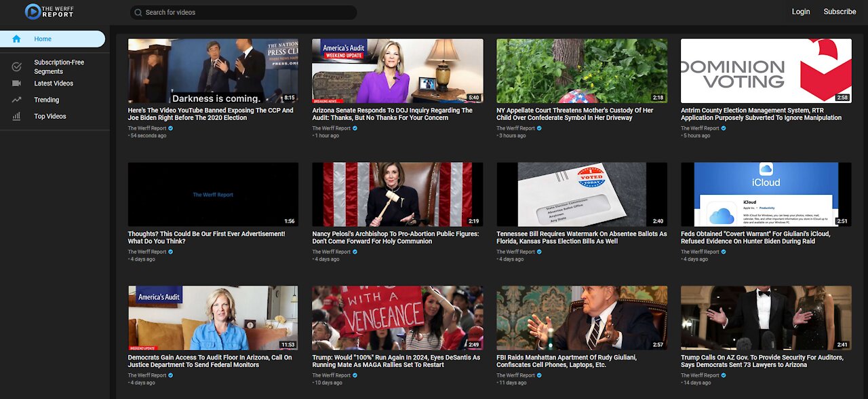Click the Subscribe link
The height and width of the screenshot is (399, 868).
tap(840, 12)
